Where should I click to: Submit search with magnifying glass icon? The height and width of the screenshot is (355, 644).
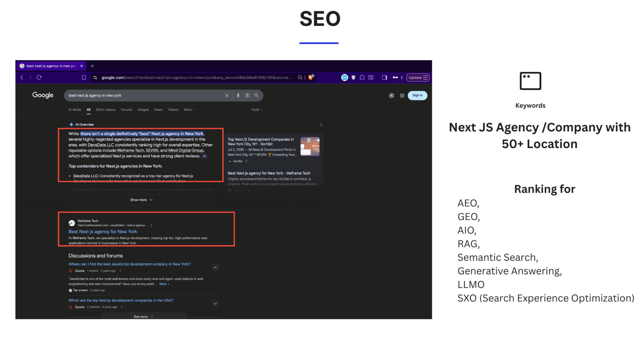tap(256, 96)
